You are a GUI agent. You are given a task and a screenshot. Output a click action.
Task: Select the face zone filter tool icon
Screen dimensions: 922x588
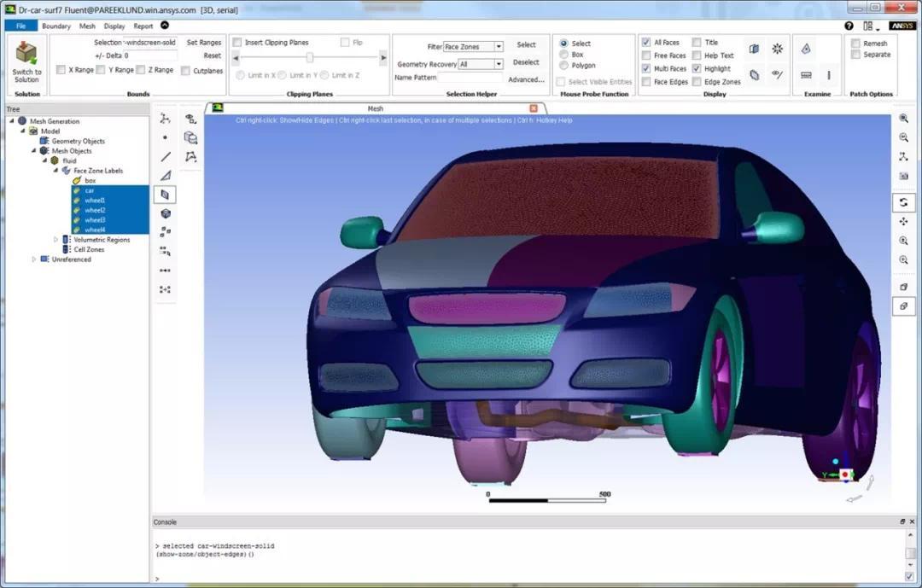[x=166, y=195]
